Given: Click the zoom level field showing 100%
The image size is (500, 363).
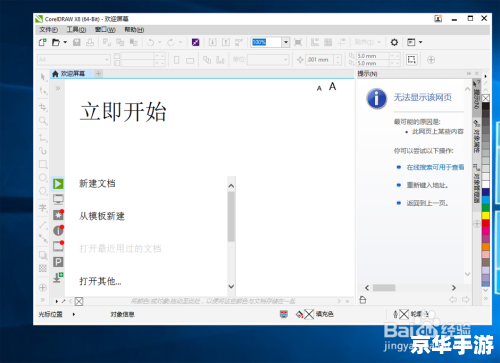Looking at the screenshot, I should coord(267,42).
